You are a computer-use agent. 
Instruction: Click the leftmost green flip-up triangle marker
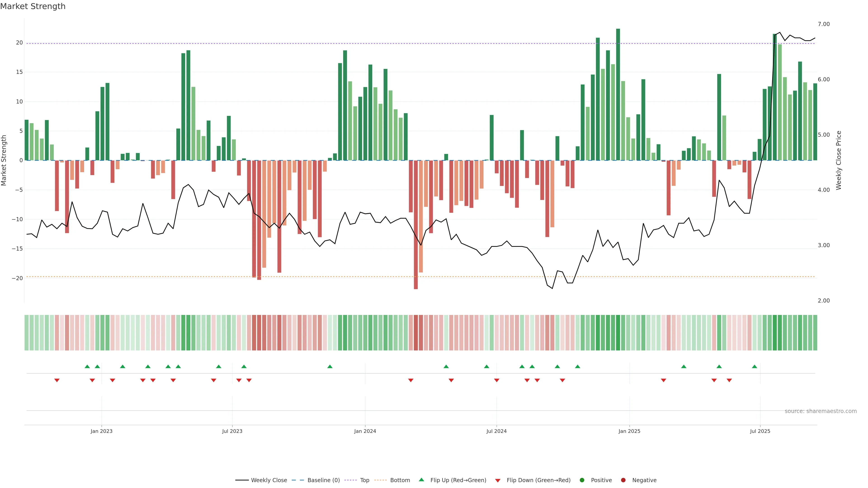pyautogui.click(x=87, y=366)
